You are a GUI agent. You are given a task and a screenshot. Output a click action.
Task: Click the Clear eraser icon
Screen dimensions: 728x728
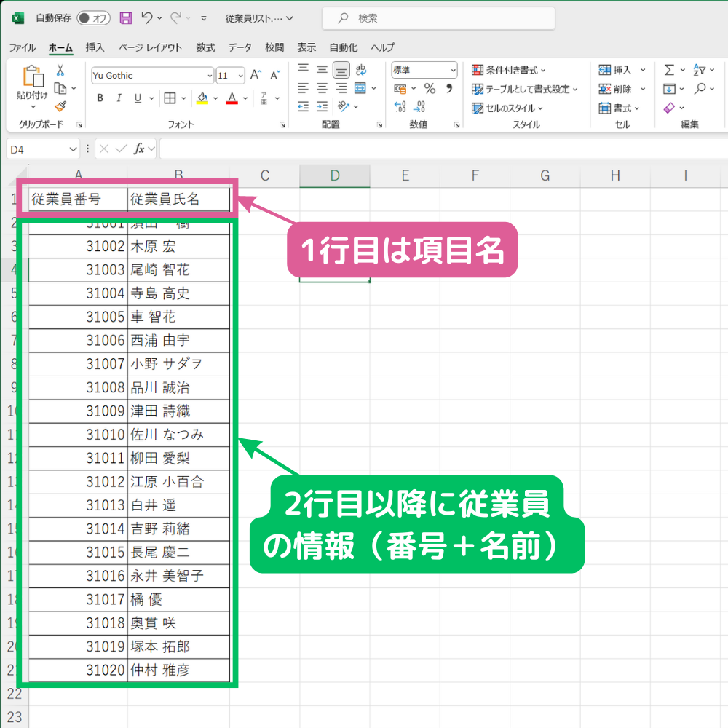pos(669,108)
